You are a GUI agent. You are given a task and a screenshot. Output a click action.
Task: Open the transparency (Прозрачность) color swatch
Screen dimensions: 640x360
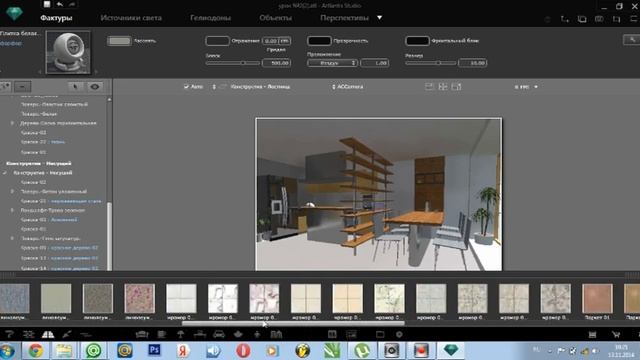(319, 41)
